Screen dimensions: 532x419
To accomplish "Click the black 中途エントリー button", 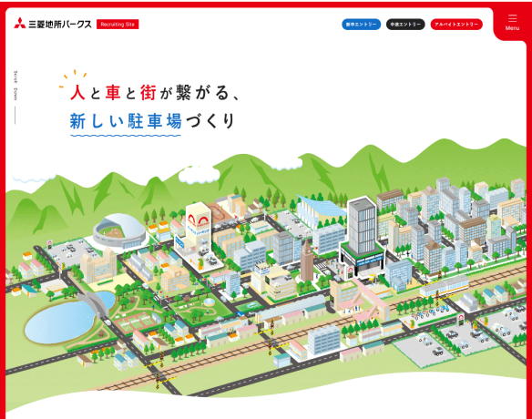I will click(x=405, y=25).
